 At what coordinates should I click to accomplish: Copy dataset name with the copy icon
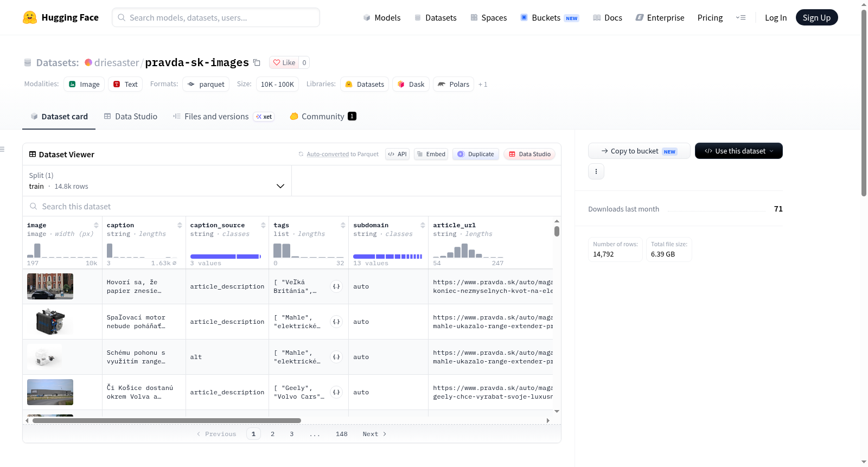(x=257, y=63)
